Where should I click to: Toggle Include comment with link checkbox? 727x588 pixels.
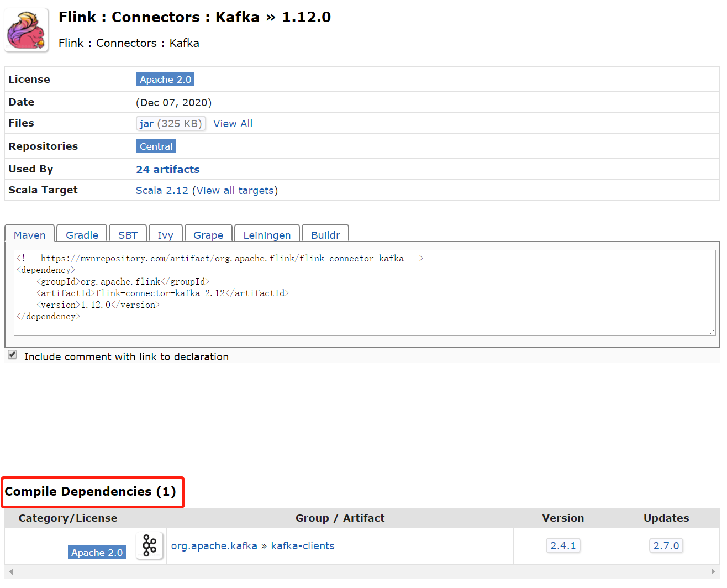pos(13,355)
